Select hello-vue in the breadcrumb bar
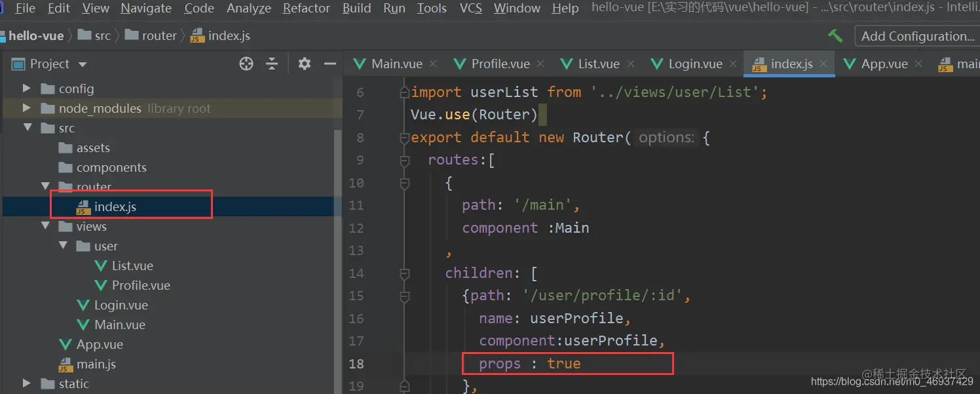Image resolution: width=980 pixels, height=394 pixels. pos(36,36)
